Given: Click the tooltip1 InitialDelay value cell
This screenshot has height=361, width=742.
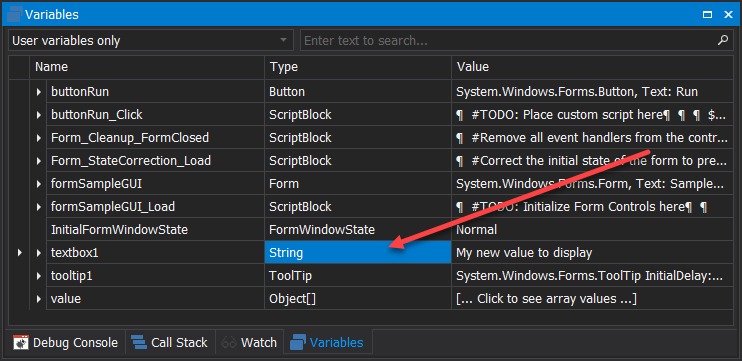Looking at the screenshot, I should [x=592, y=276].
